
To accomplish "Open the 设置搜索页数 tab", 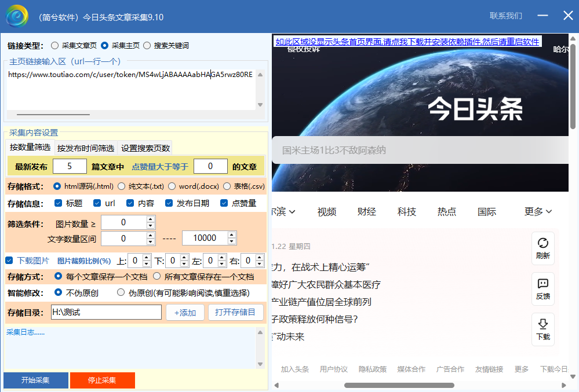I will (145, 148).
